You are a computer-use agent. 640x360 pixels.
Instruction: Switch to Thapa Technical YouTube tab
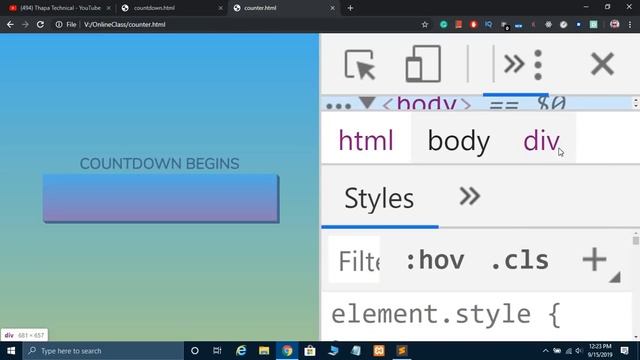(60, 8)
